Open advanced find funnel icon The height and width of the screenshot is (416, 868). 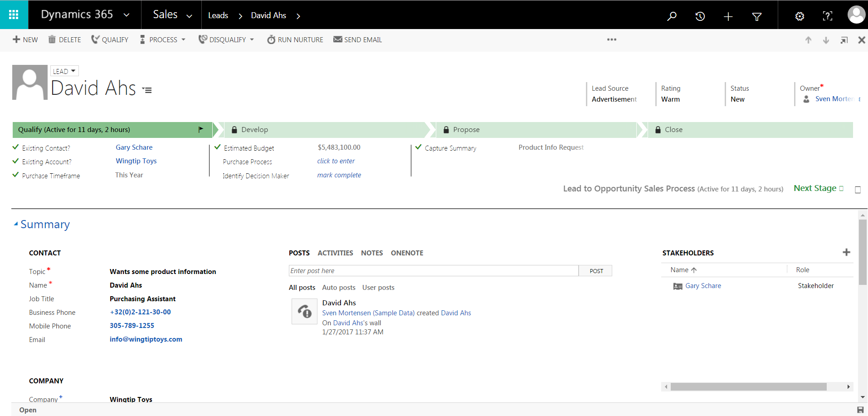[756, 16]
